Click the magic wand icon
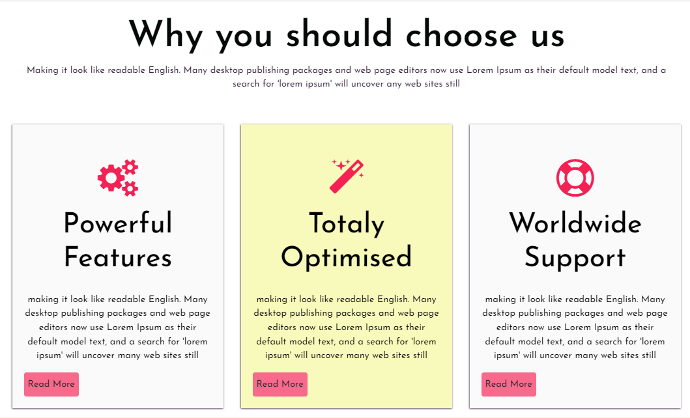The height and width of the screenshot is (418, 690). click(346, 176)
